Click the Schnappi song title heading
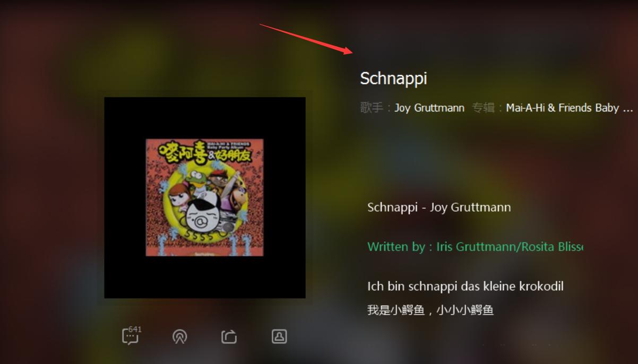 point(393,79)
